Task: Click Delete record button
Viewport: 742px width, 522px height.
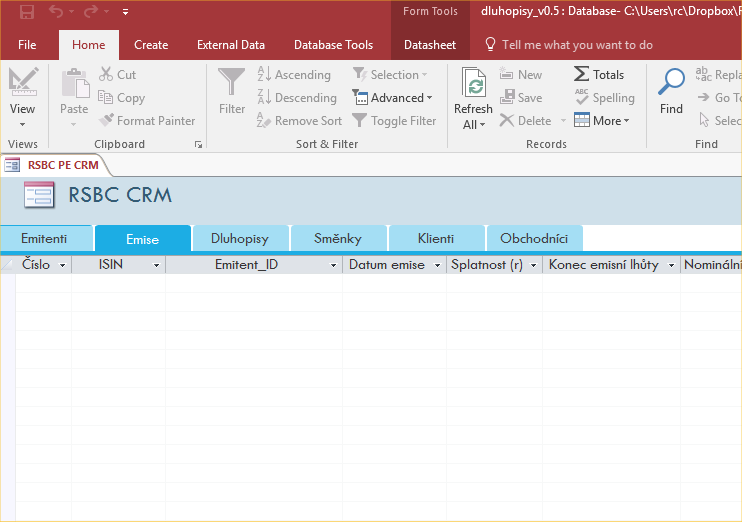Action: [x=526, y=121]
